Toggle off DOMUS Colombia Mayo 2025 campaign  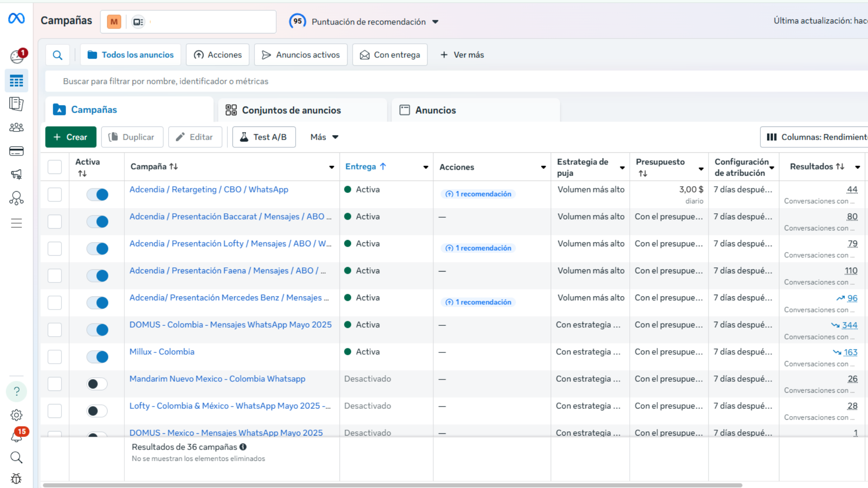click(97, 330)
